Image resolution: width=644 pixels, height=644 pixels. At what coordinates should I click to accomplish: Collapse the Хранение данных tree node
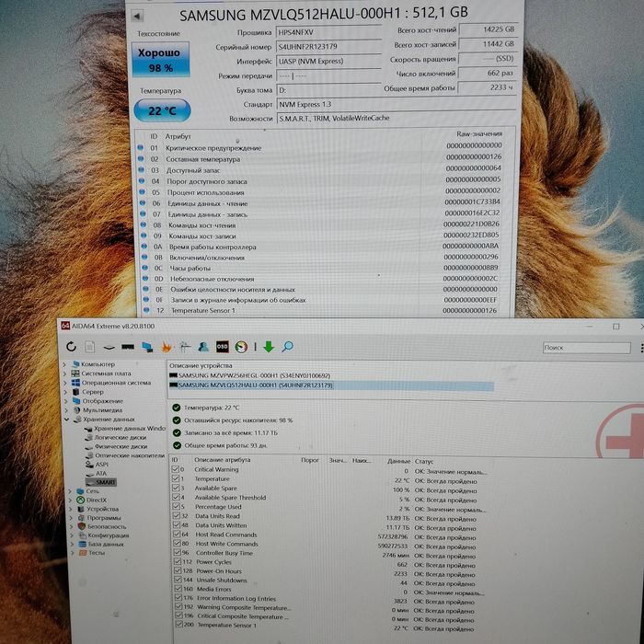pyautogui.click(x=67, y=420)
